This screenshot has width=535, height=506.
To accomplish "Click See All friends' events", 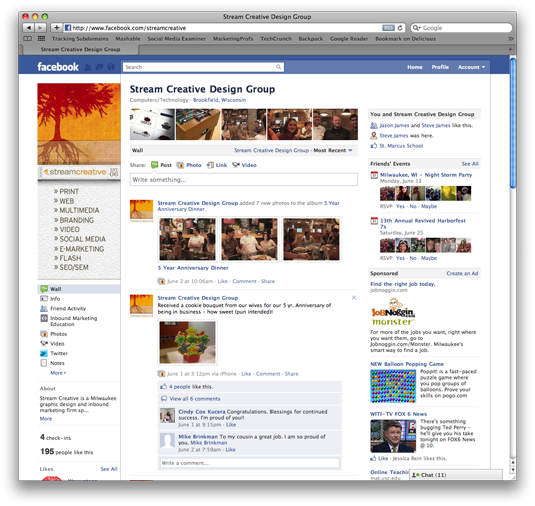I will [470, 164].
